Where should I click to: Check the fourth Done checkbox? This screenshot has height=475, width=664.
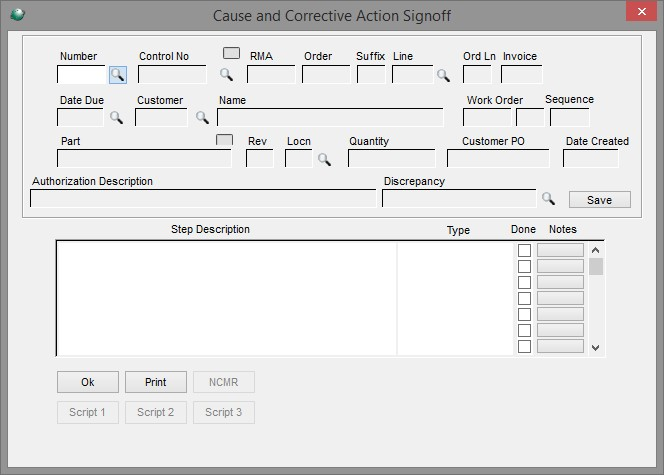(524, 298)
